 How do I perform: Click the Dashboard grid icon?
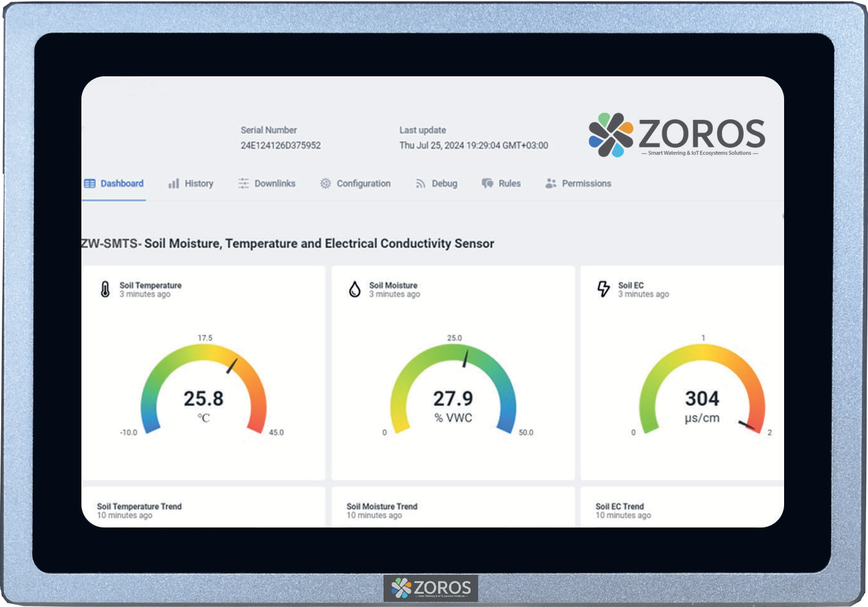tap(88, 183)
